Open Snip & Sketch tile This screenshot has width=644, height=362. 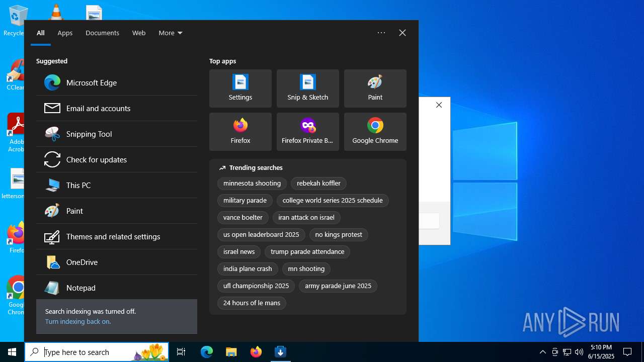[x=308, y=88]
